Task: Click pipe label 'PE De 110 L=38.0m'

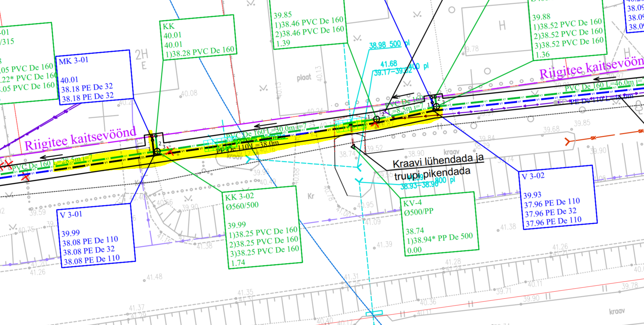Action: pos(248,147)
